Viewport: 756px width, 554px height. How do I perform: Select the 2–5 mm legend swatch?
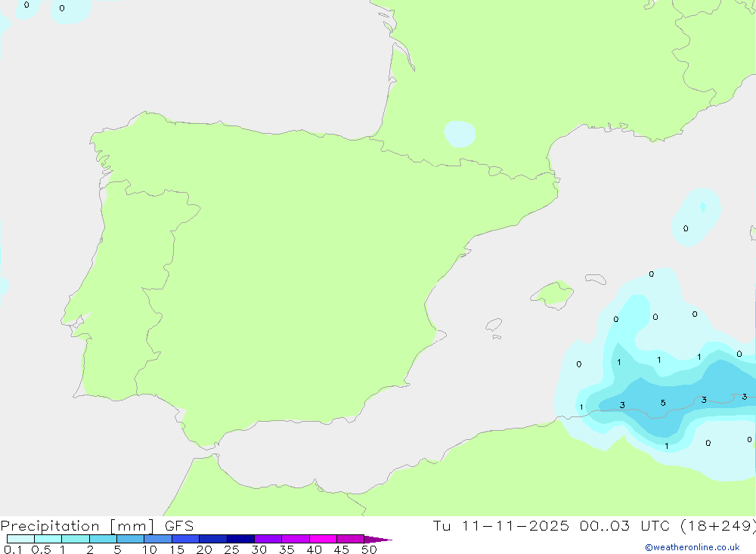tap(103, 539)
